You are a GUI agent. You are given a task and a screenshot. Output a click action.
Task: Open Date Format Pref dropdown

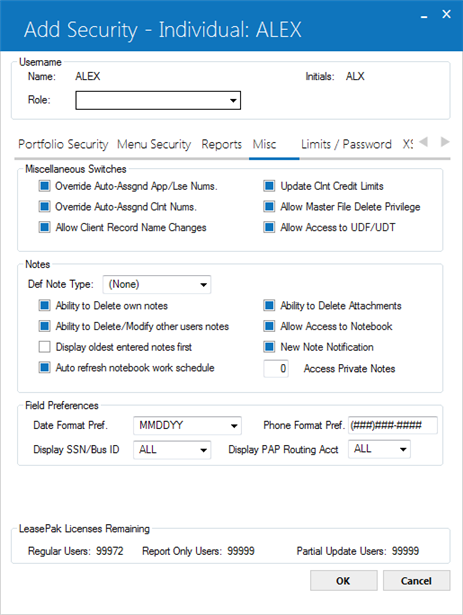point(187,426)
